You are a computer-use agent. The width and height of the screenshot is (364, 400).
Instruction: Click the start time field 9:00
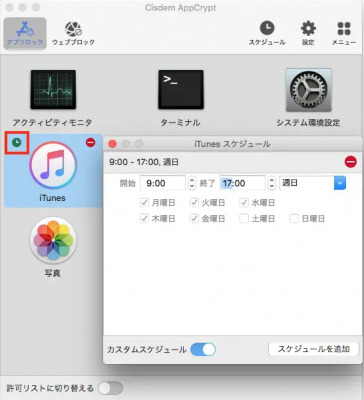click(162, 183)
